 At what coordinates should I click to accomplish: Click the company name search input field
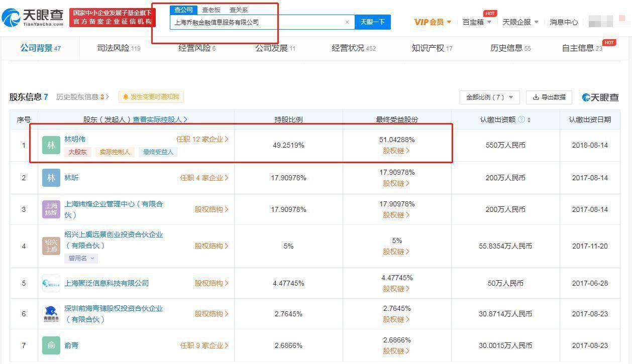pyautogui.click(x=251, y=22)
